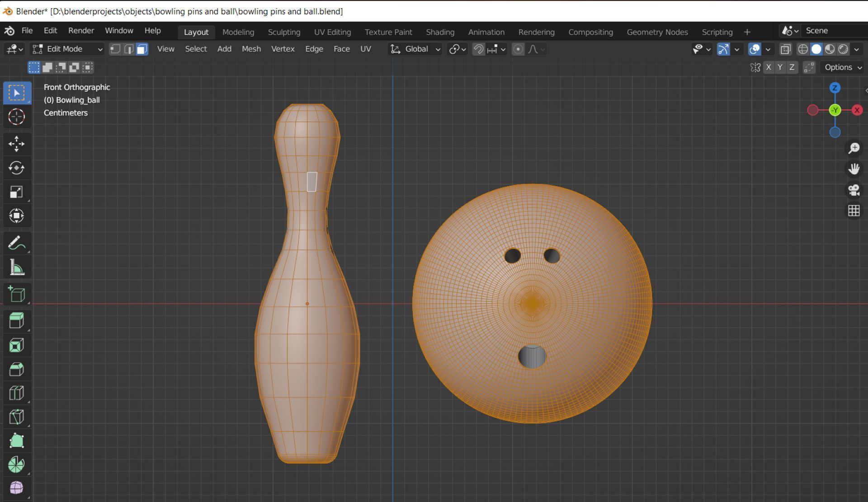868x502 pixels.
Task: Open the Vertex menu
Action: click(283, 49)
